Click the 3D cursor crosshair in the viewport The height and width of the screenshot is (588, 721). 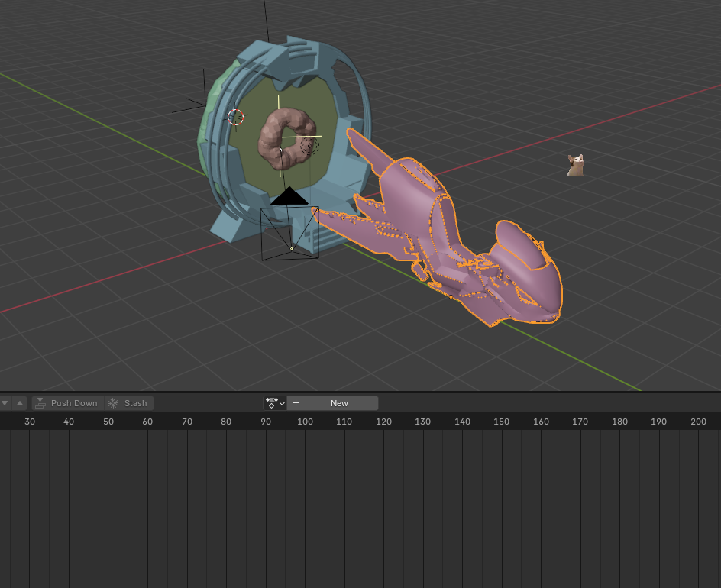point(236,118)
